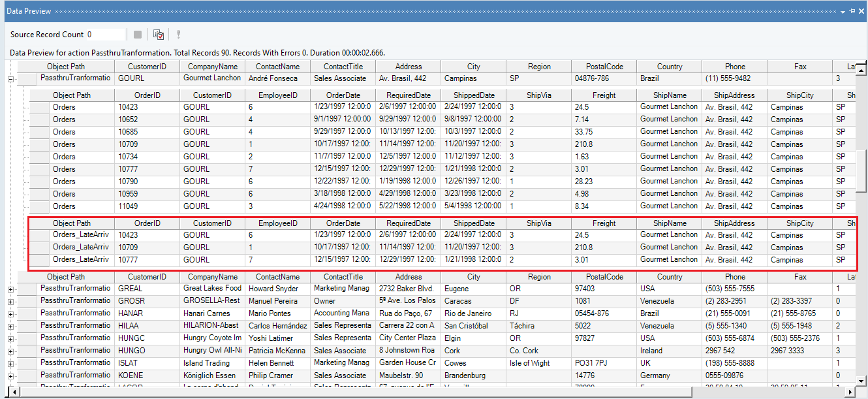Expand the HUNGO customer row
The width and height of the screenshot is (868, 399).
point(10,351)
